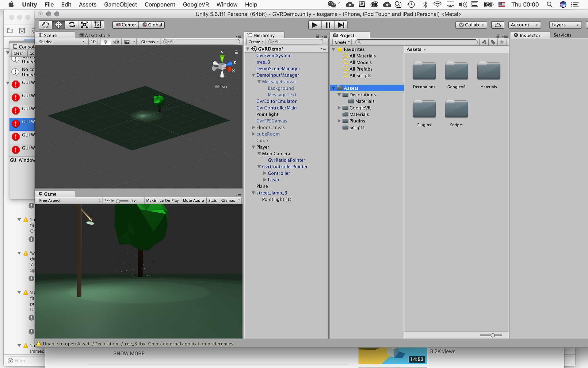Screen dimensions: 588x368
Task: Open Project Create dropdown
Action: coord(342,42)
